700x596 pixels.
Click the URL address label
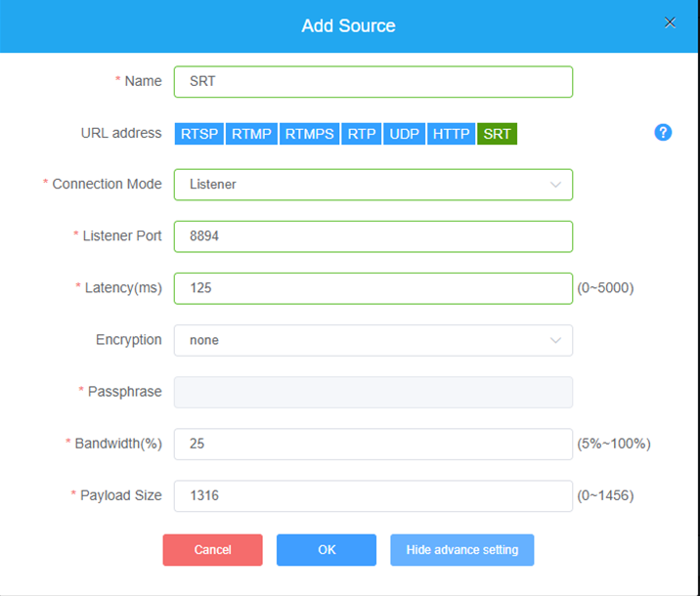point(121,133)
